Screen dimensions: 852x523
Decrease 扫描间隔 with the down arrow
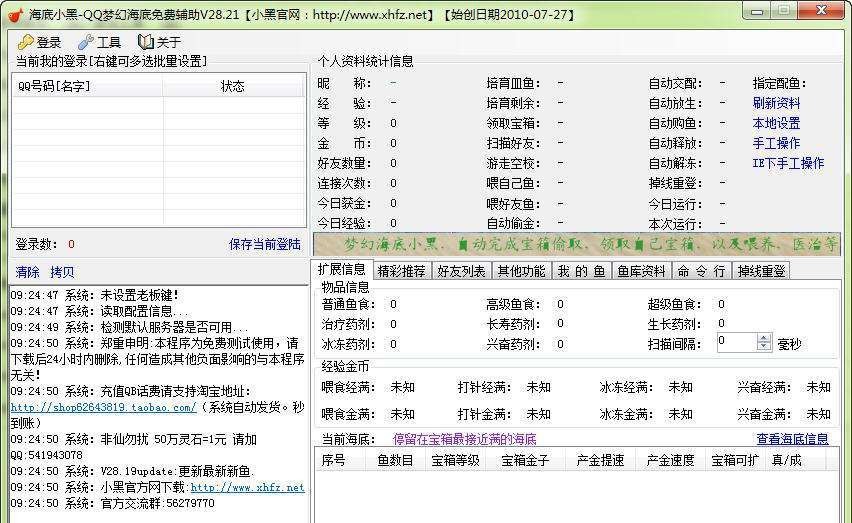[x=764, y=346]
